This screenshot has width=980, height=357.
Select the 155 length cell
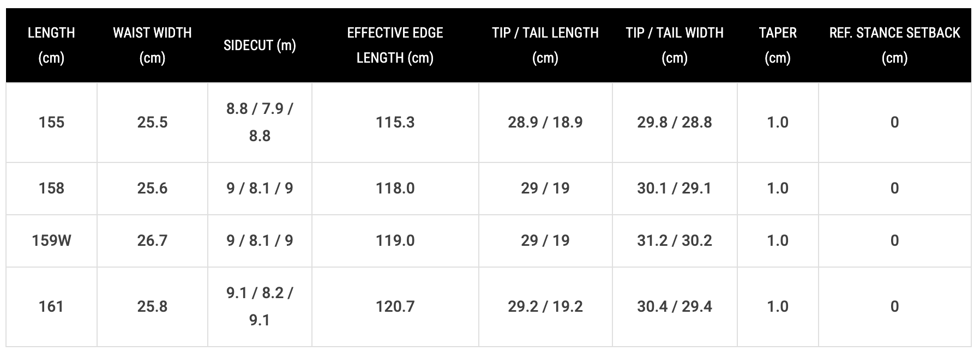point(51,122)
